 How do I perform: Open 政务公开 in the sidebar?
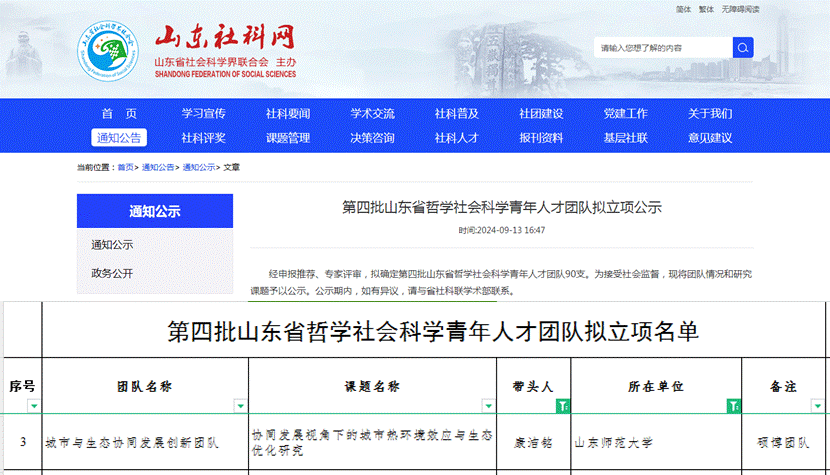click(x=112, y=273)
